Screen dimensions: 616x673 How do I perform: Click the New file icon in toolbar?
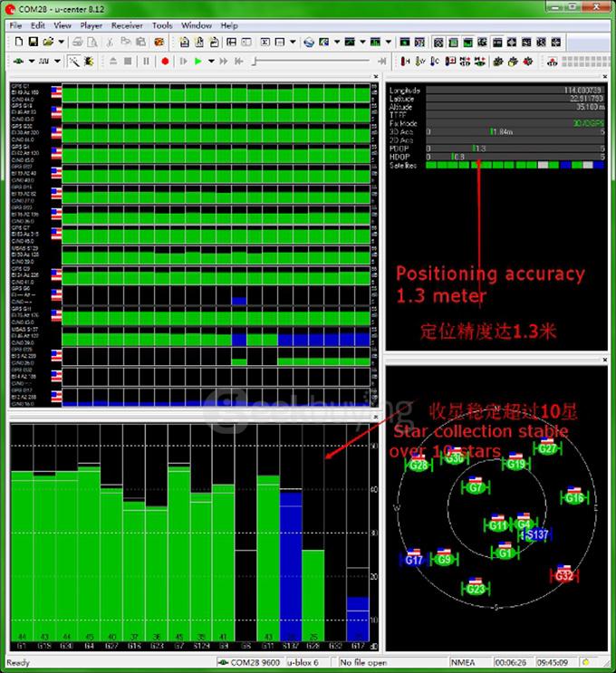click(x=18, y=43)
